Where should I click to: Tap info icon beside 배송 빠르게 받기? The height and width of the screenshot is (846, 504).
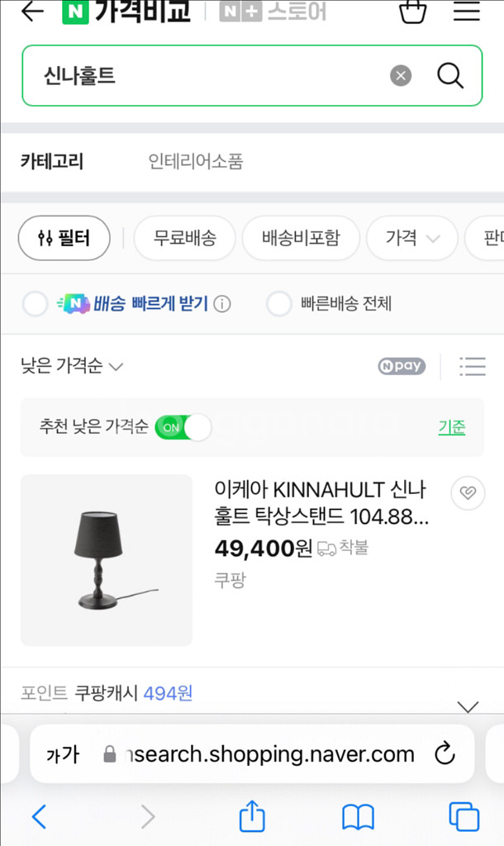222,304
